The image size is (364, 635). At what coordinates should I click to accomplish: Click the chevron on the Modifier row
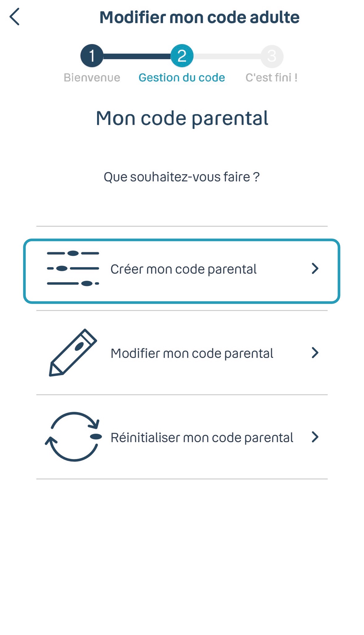pos(315,353)
